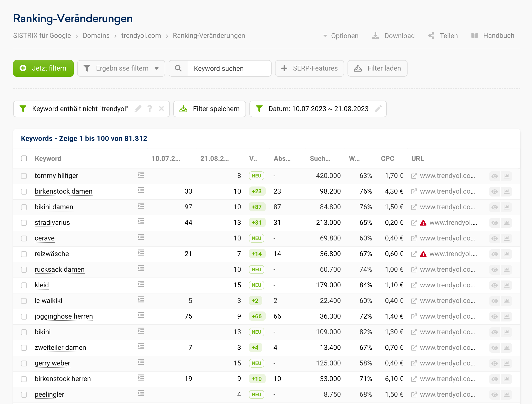This screenshot has height=404, width=532.
Task: Sort by Such... column header
Action: click(320, 159)
